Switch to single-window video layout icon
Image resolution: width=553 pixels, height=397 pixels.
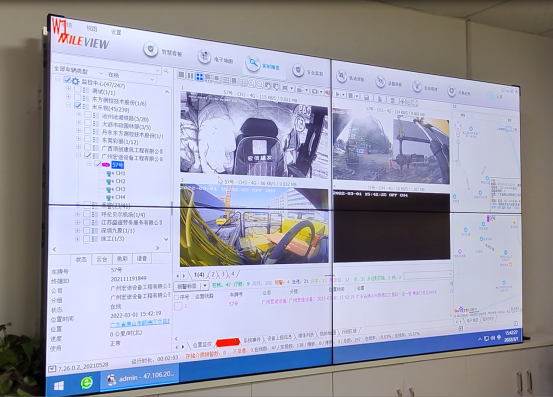coord(182,74)
